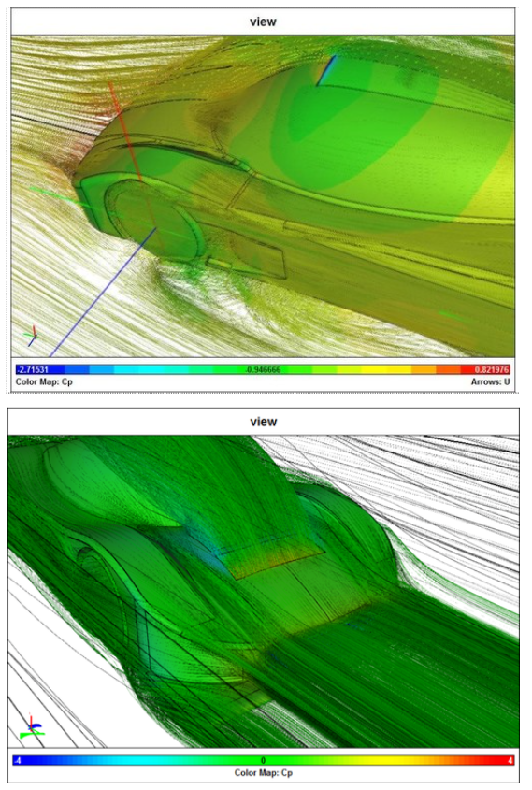This screenshot has height=790, width=532.
Task: Click the "Arrows: U" label
Action: coord(490,381)
